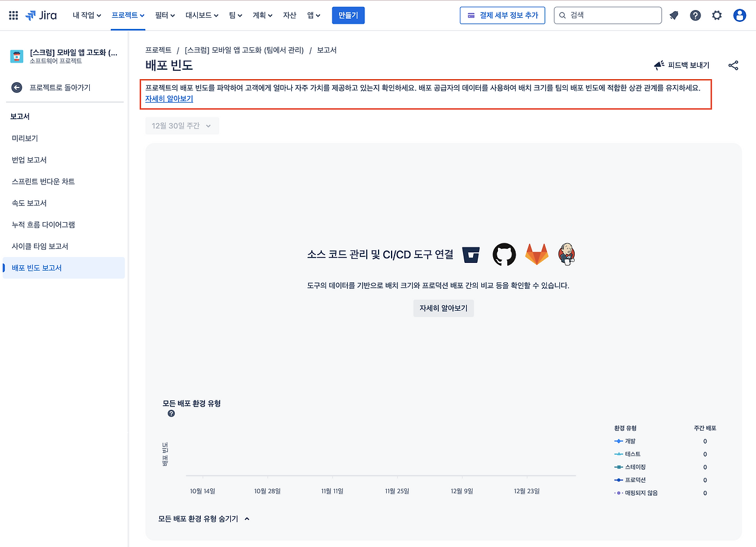
Task: Collapse 모든 배포 환경 유형 숨기기 section
Action: coord(204,518)
